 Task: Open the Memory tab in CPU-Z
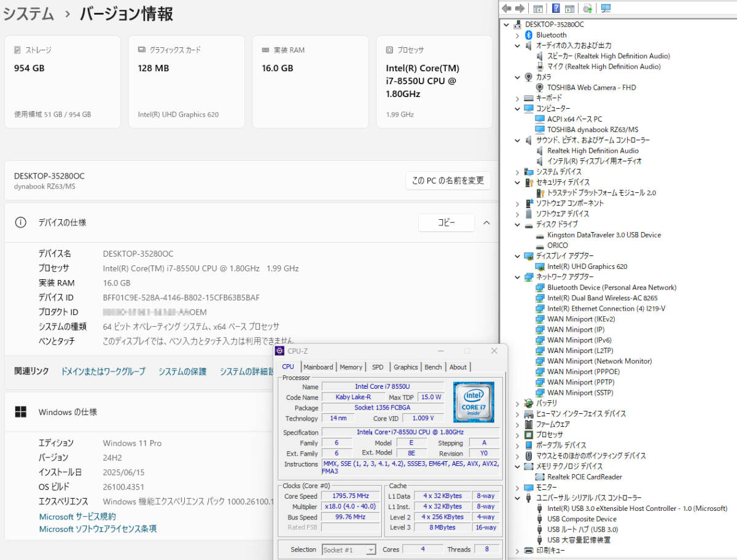[x=351, y=367]
